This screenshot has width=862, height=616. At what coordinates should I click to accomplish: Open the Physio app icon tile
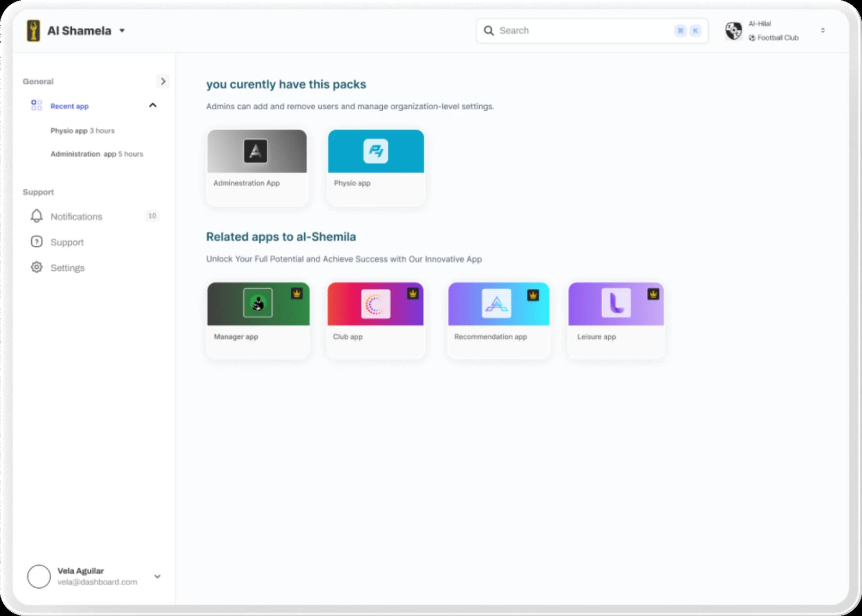coord(375,151)
